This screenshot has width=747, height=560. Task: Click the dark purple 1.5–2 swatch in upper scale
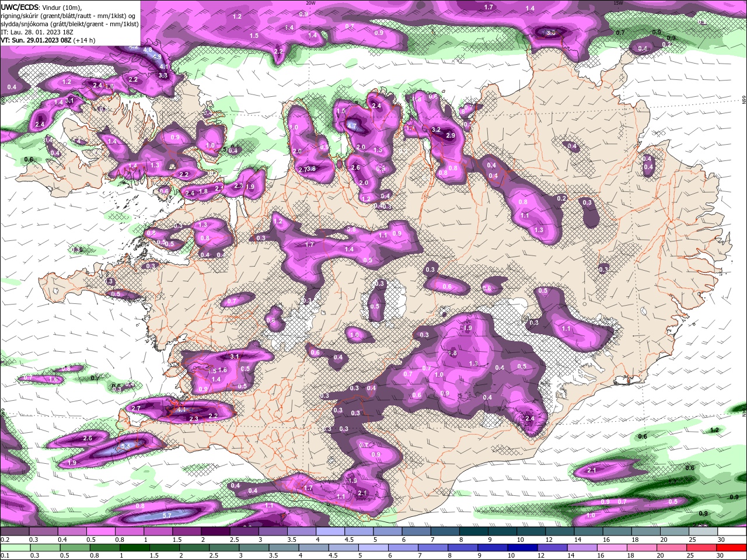pyautogui.click(x=187, y=531)
